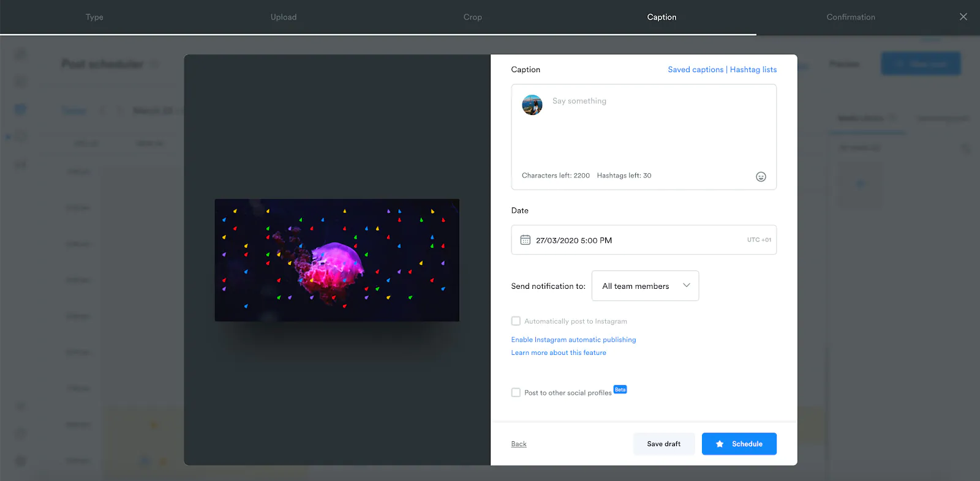Click Enable Instagram automatic publishing link
Viewport: 980px width, 481px height.
tap(574, 340)
